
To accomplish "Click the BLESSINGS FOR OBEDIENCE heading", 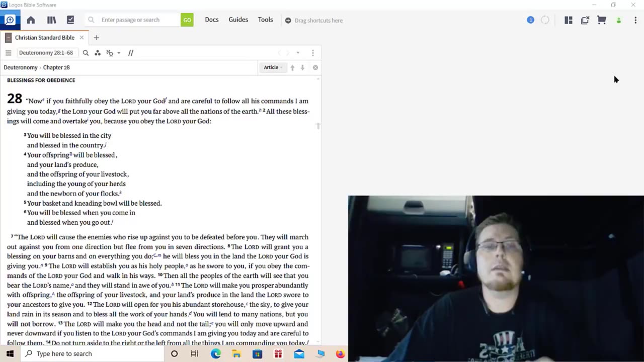I will 41,80.
